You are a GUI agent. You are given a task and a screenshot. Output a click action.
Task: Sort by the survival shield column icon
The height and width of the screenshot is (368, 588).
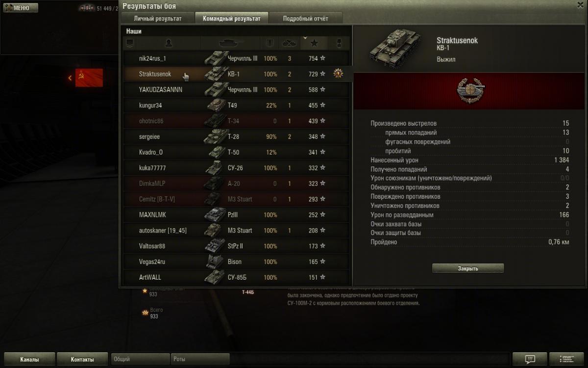click(269, 43)
